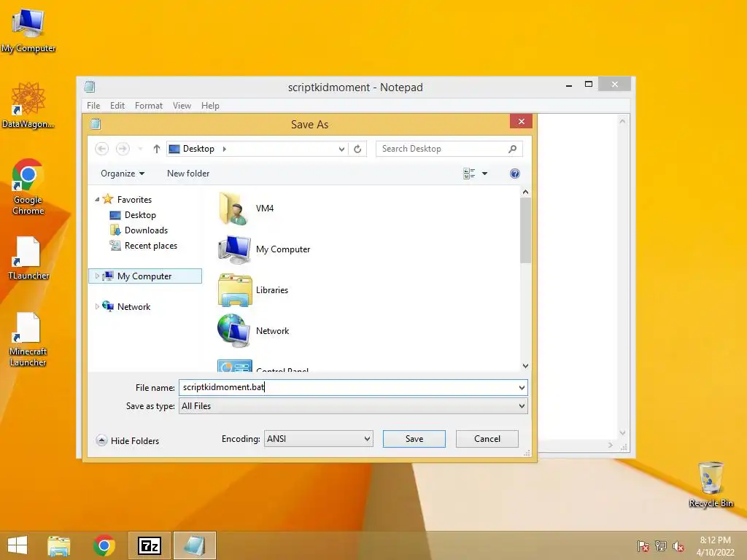
Task: Click Notepad's vertical scroll down arrow
Action: pyautogui.click(x=622, y=433)
